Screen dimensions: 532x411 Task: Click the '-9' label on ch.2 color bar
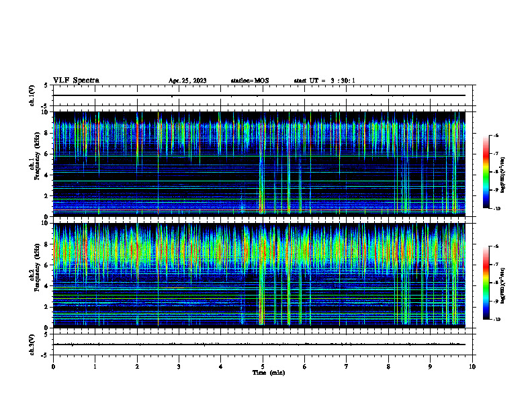coord(496,301)
